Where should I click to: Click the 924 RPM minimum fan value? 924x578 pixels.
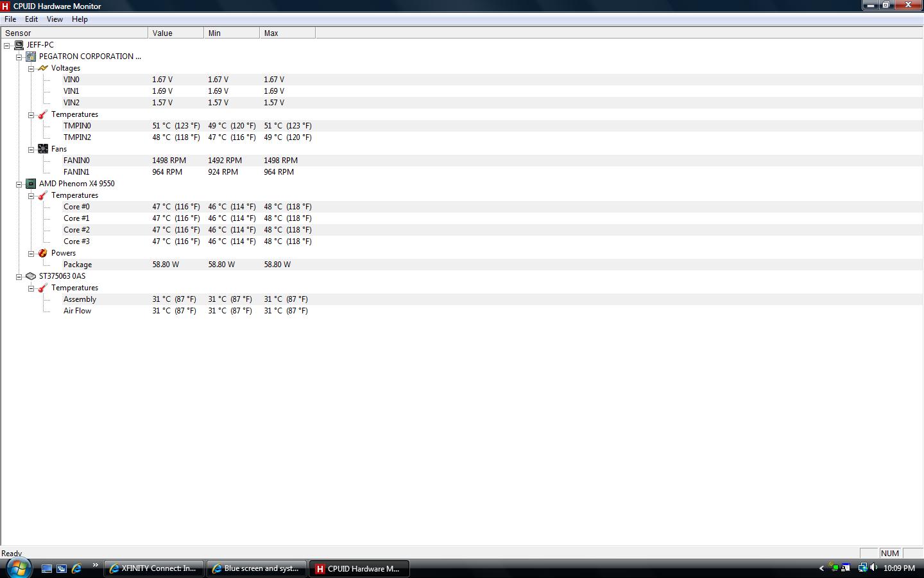click(x=223, y=172)
